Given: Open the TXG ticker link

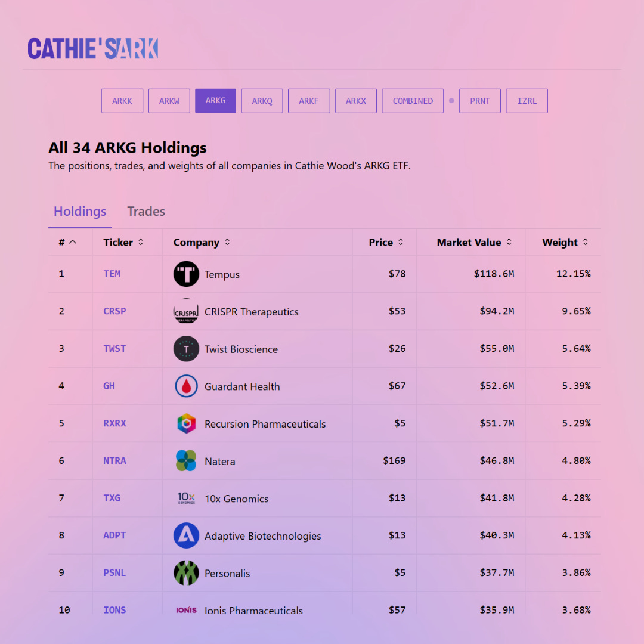Looking at the screenshot, I should click(112, 498).
